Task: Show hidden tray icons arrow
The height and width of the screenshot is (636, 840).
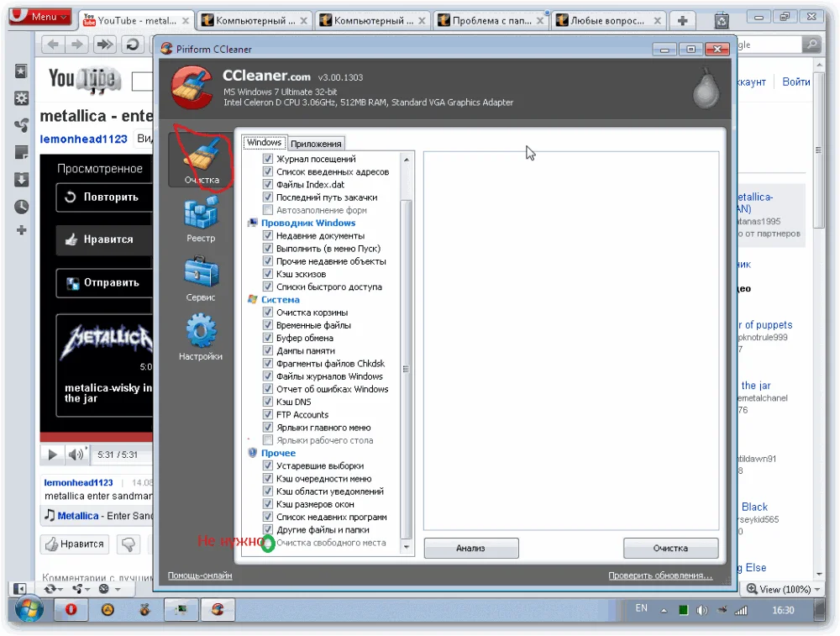Action: [664, 610]
